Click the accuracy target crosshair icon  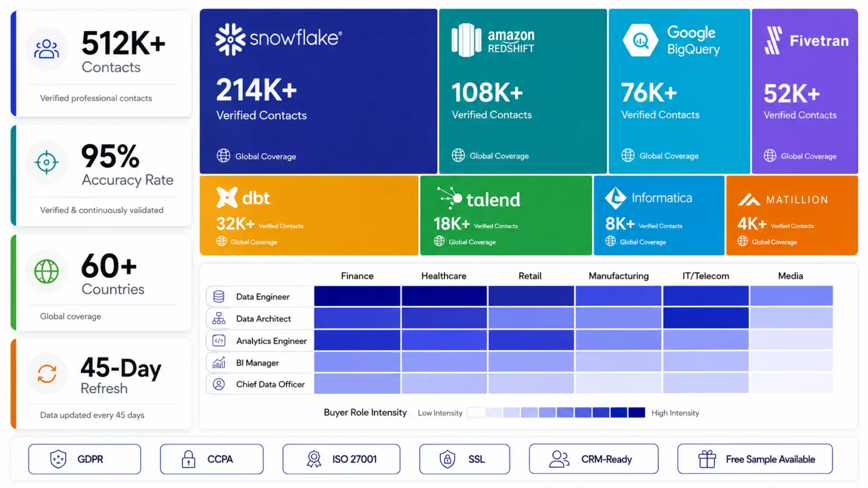click(47, 162)
